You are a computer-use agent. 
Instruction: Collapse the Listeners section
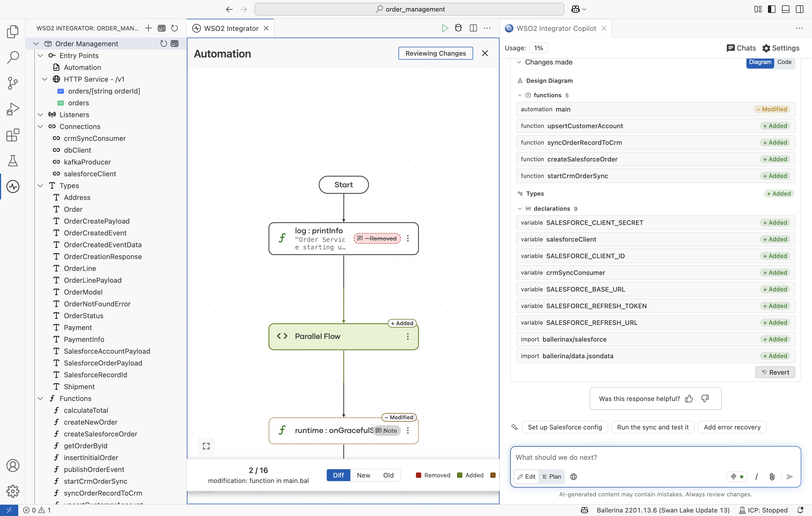click(x=40, y=114)
